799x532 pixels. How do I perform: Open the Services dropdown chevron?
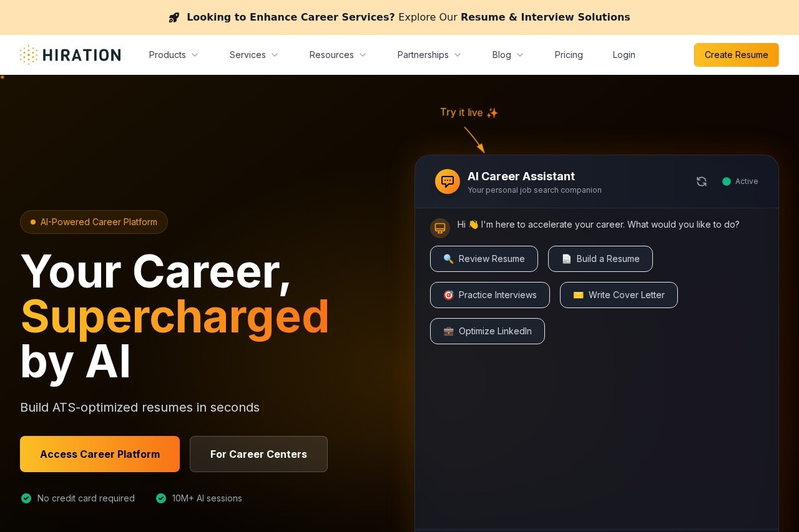click(x=274, y=55)
